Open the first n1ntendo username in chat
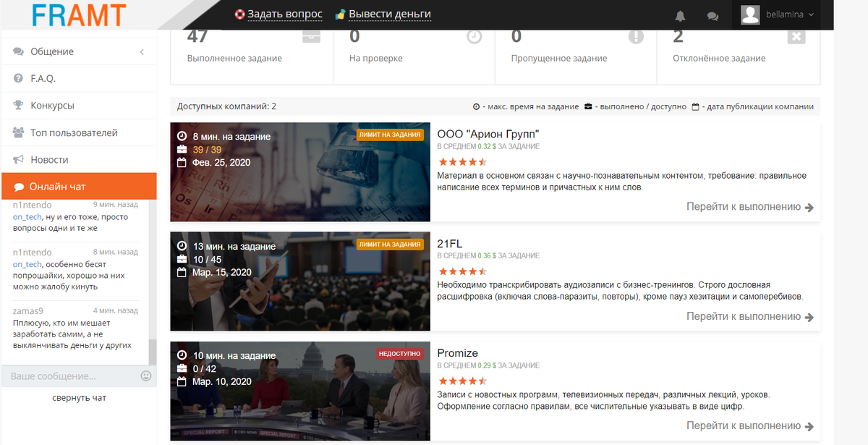 [x=33, y=205]
